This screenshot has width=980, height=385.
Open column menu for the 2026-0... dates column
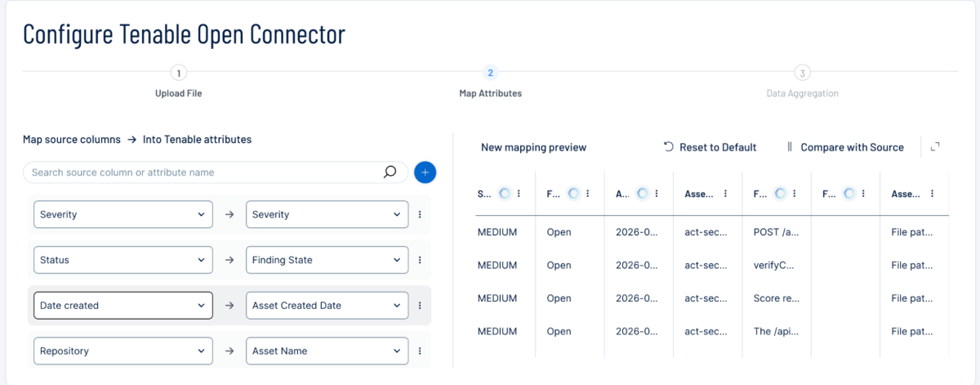657,194
